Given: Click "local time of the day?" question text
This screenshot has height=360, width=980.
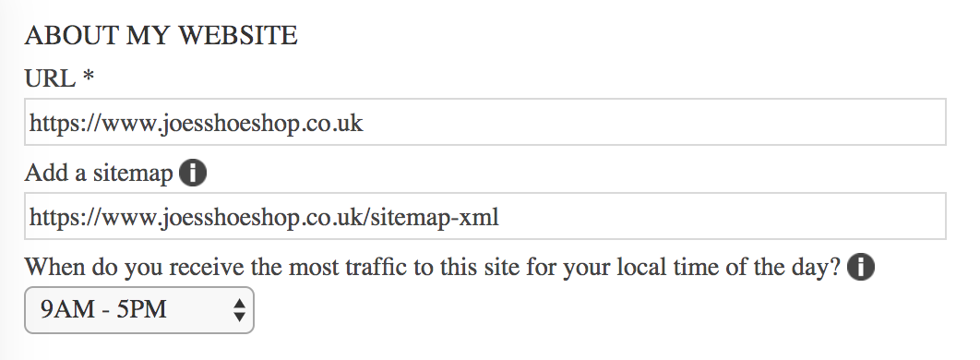Looking at the screenshot, I should (x=729, y=268).
